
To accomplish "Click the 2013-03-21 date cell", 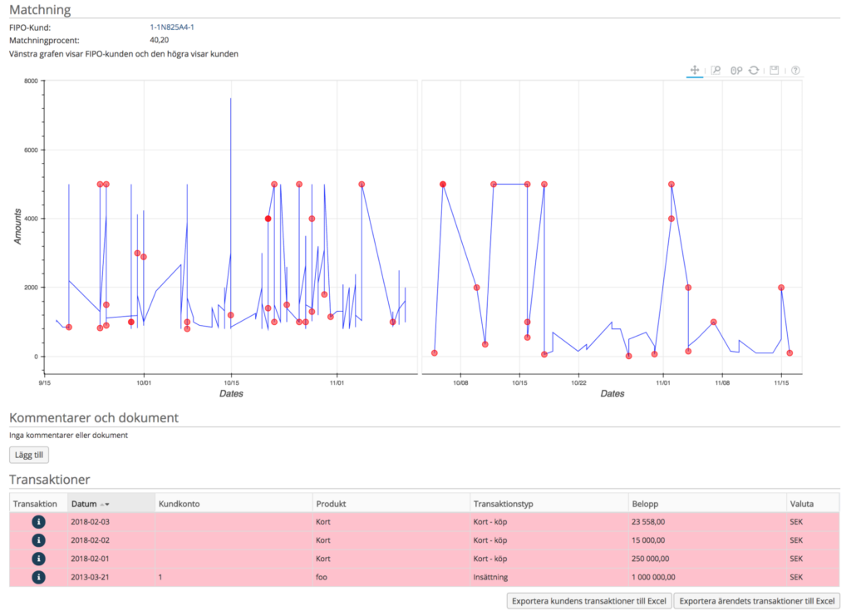I will [111, 577].
